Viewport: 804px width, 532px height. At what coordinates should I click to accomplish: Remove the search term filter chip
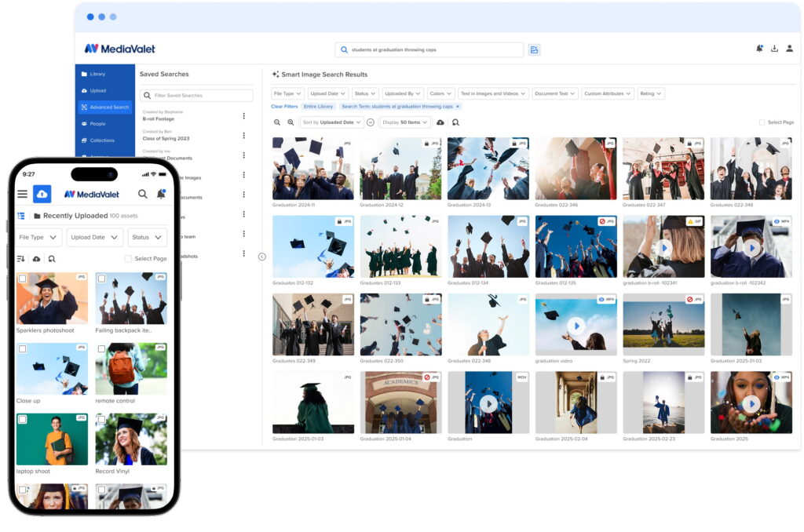coord(458,106)
